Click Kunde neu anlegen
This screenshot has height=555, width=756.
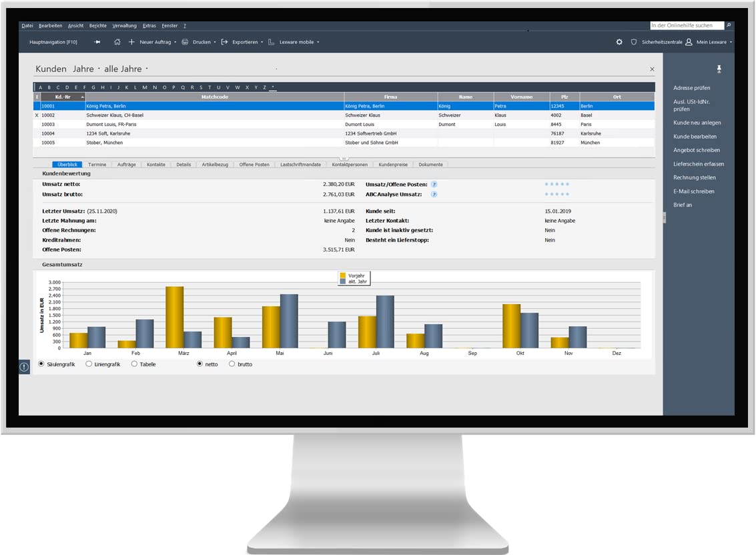coord(697,123)
